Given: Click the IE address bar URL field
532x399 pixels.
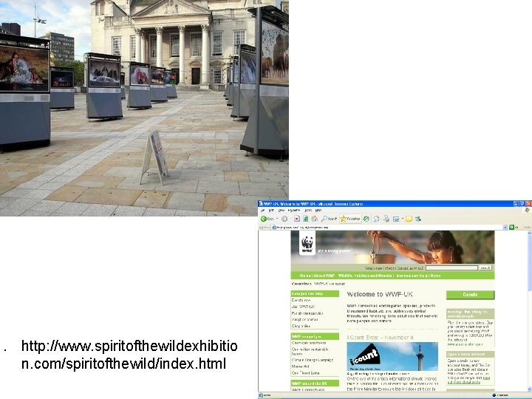Looking at the screenshot, I should 386,228.
